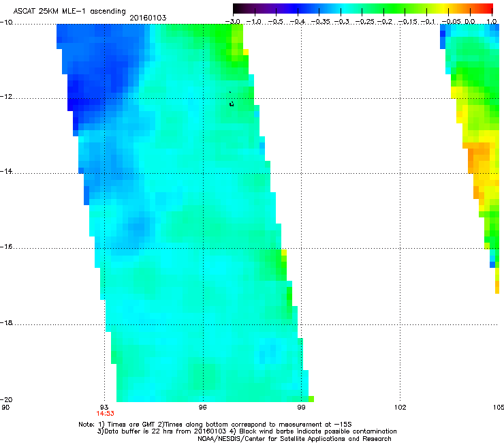Click the color scale label -3.0
This screenshot has height=443, width=504.
click(x=233, y=22)
